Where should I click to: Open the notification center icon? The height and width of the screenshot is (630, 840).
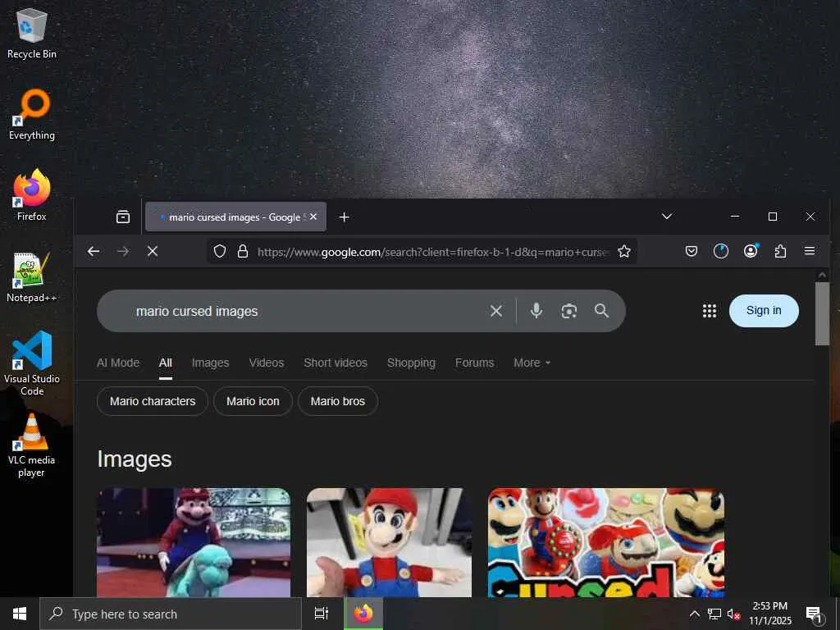click(x=815, y=614)
